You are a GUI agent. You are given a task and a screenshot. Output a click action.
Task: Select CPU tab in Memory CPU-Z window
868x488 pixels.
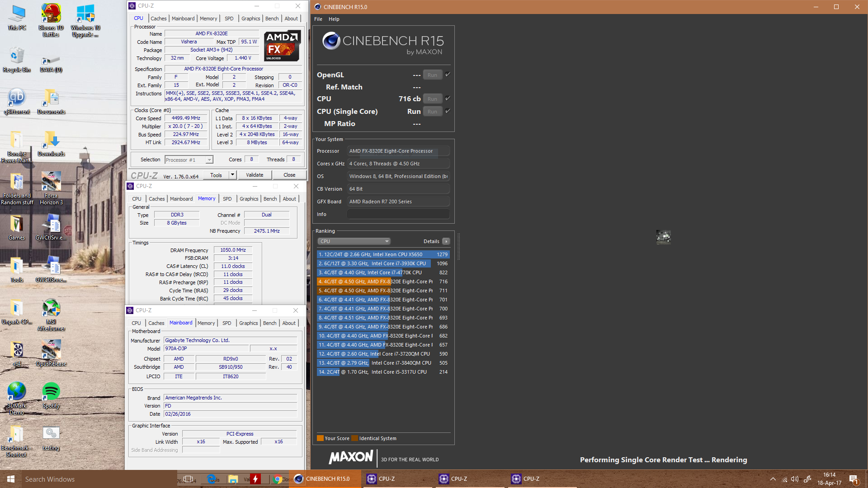[137, 199]
